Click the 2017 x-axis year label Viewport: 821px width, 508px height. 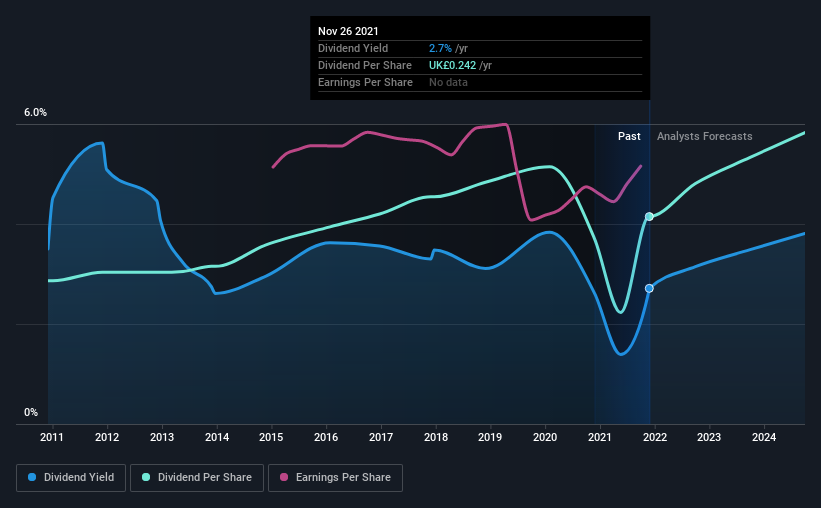381,437
